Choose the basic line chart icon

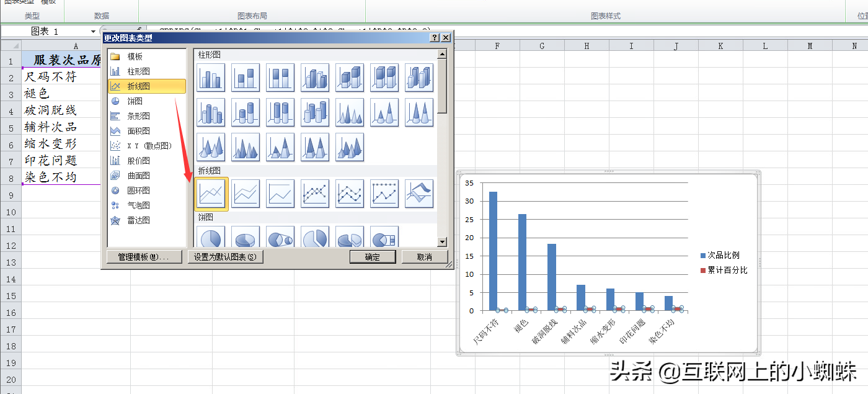click(211, 194)
